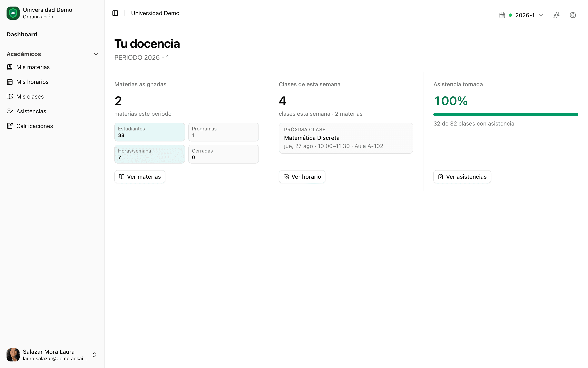
Task: Click the "32 de 32 clases con asistencia" text
Action: click(x=473, y=124)
